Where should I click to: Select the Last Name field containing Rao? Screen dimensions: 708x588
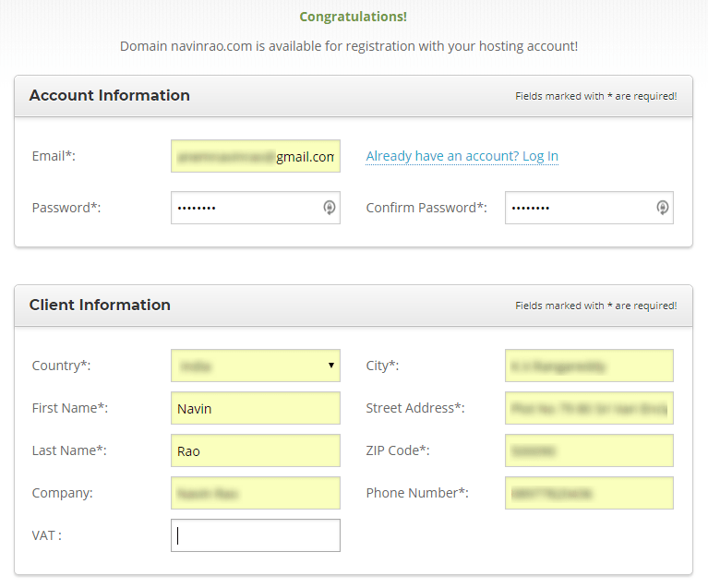pos(256,450)
